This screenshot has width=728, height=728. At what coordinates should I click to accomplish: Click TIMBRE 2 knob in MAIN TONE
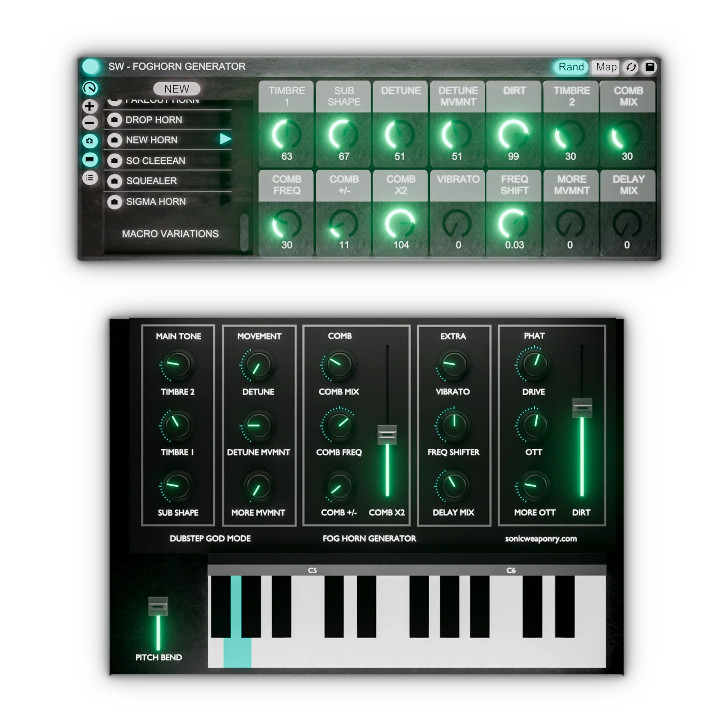177,365
